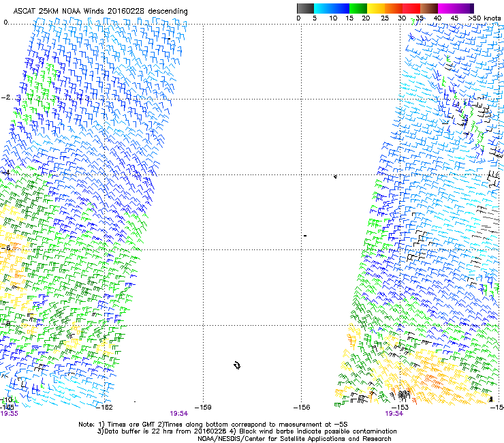
Task: Click the small island outline near -158, -9
Action: click(237, 365)
